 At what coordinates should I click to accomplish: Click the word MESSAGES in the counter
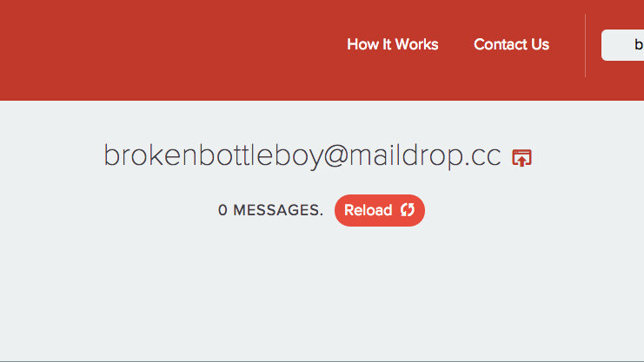coord(278,210)
